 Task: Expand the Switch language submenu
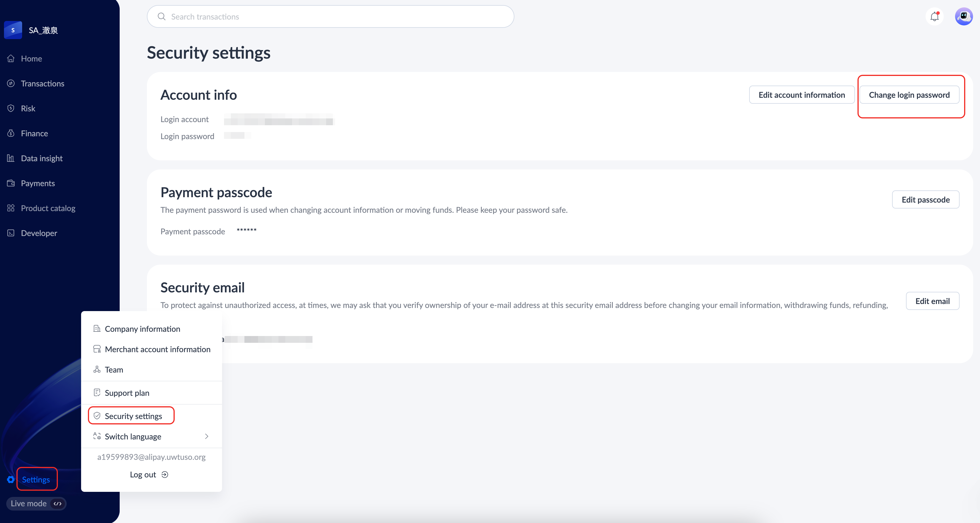pos(206,436)
